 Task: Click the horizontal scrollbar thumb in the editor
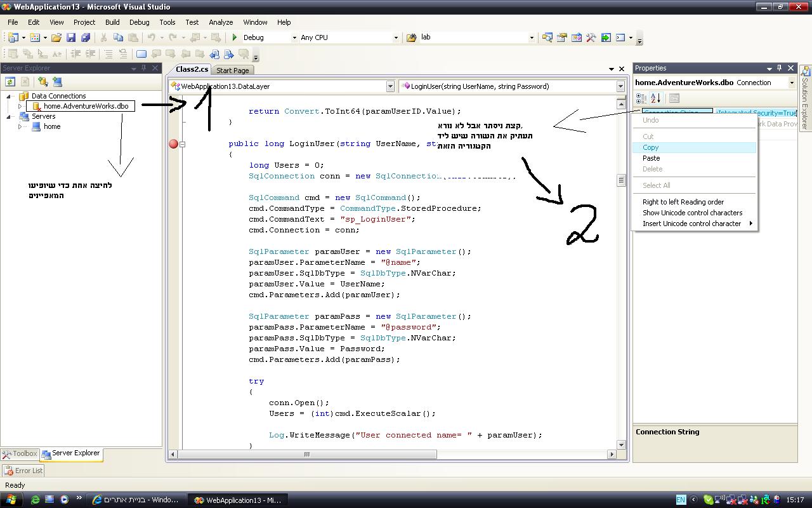click(x=307, y=454)
